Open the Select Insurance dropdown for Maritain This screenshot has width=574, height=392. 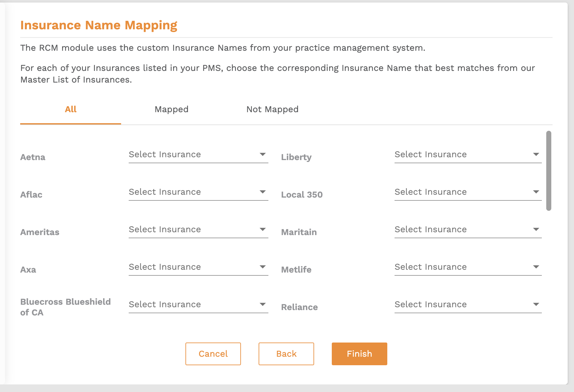pos(468,230)
